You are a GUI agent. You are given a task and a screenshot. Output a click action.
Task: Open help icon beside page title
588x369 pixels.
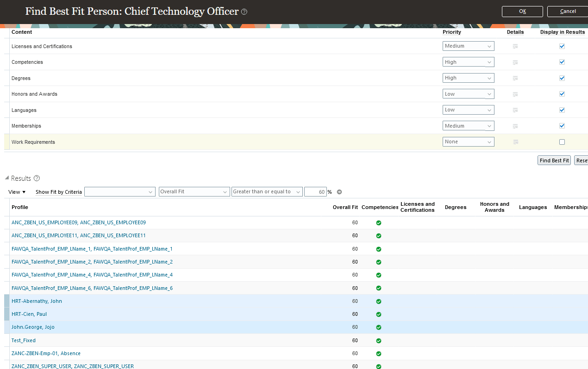tap(244, 12)
